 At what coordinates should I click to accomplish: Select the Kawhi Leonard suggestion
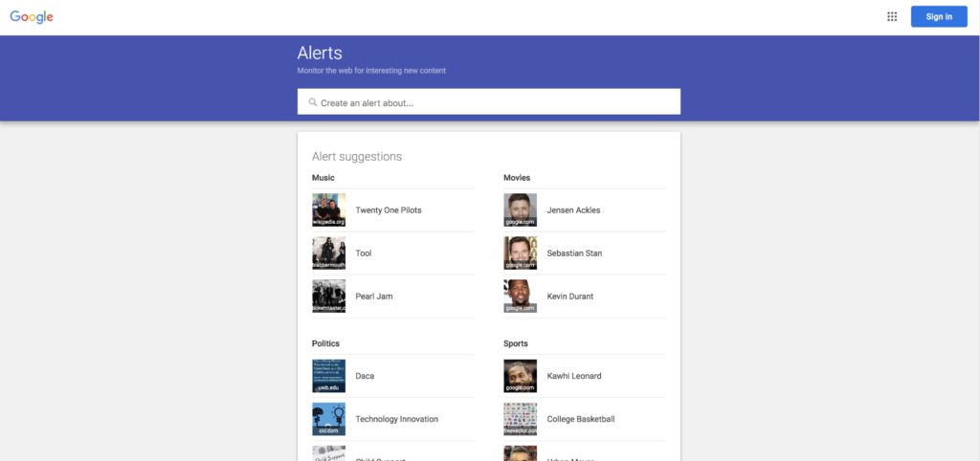585,376
